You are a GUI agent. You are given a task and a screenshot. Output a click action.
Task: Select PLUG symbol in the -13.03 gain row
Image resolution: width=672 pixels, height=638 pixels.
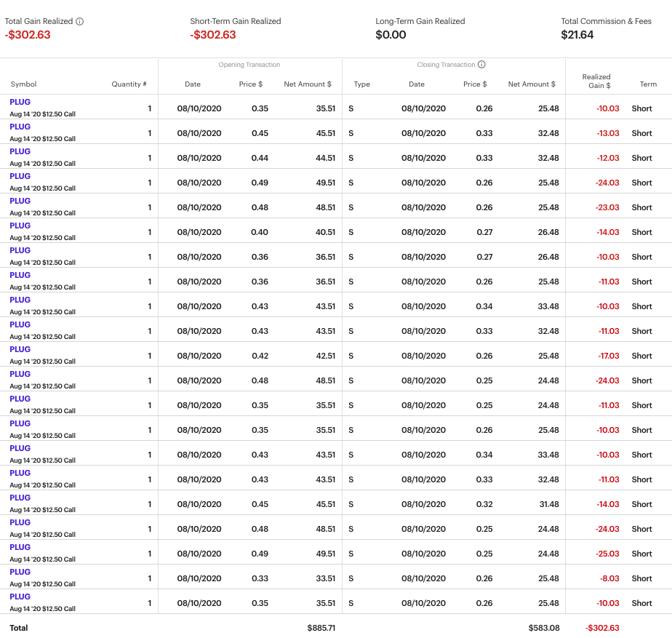click(x=20, y=127)
